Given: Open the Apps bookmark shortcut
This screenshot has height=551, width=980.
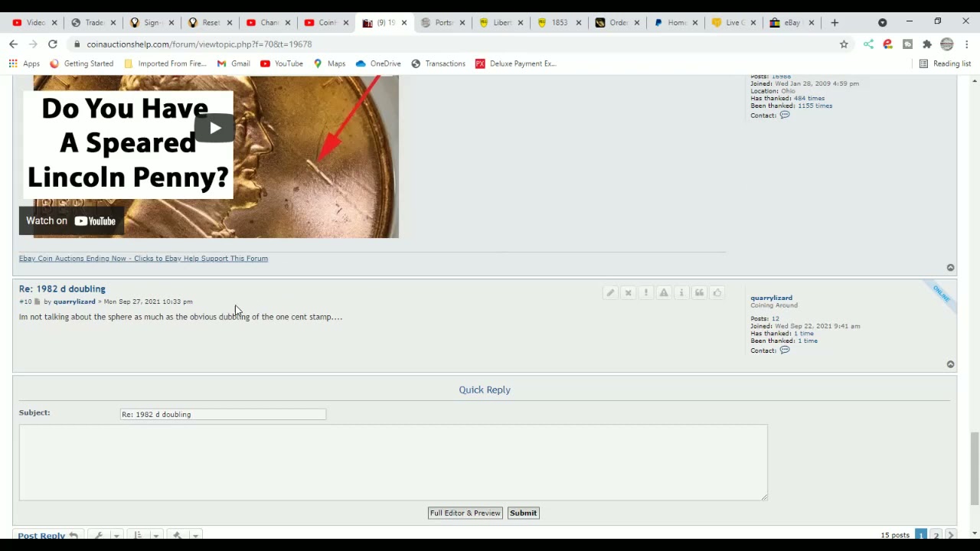Looking at the screenshot, I should point(24,64).
